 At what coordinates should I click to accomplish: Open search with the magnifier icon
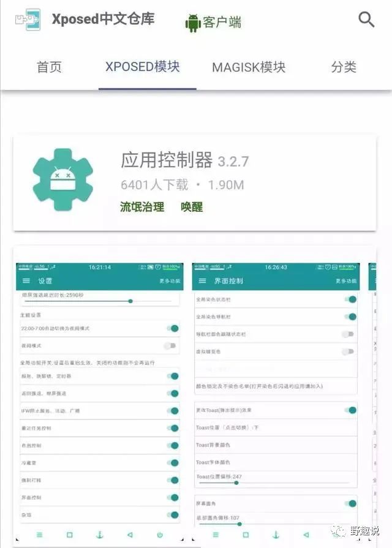366,19
